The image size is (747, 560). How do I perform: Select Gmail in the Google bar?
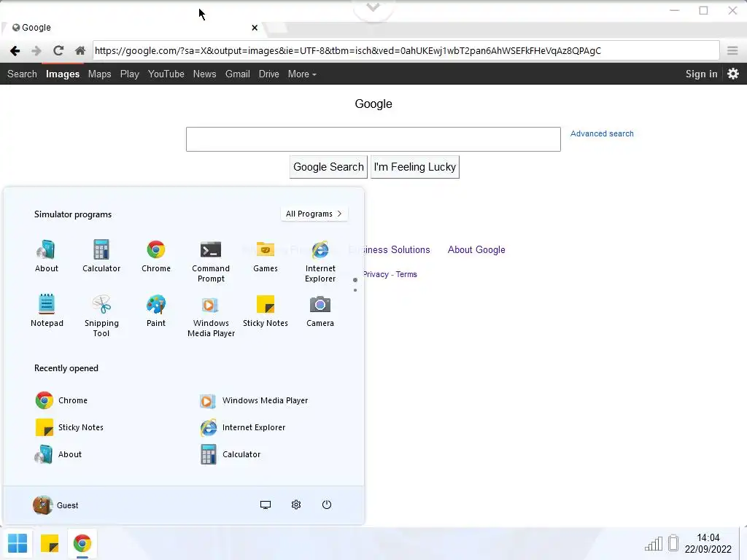click(237, 74)
